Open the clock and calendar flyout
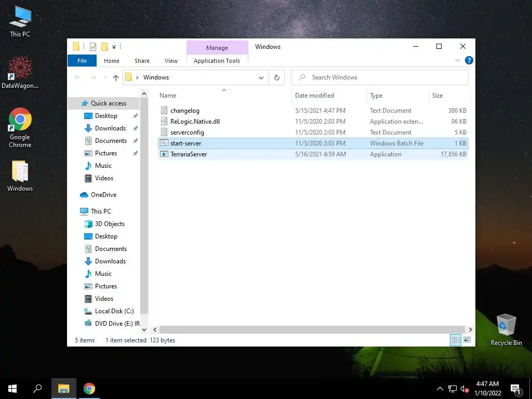This screenshot has height=399, width=532. [487, 389]
